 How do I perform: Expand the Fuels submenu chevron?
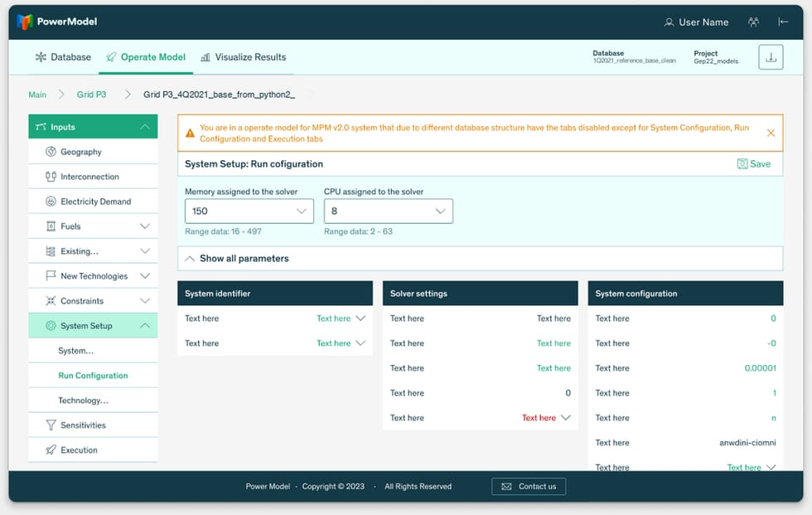tap(145, 226)
